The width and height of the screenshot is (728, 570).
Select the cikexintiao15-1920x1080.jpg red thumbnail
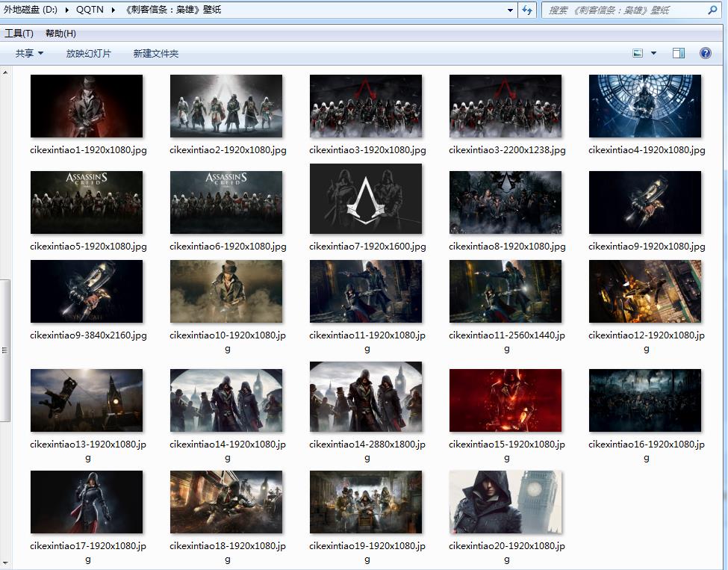click(505, 400)
